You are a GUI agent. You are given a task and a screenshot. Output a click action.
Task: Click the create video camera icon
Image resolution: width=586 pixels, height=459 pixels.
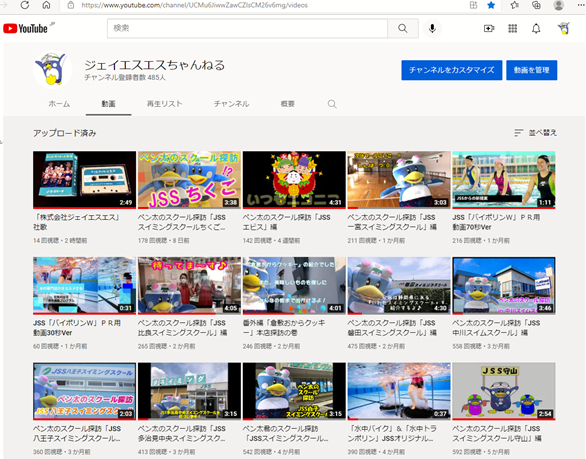click(x=489, y=28)
